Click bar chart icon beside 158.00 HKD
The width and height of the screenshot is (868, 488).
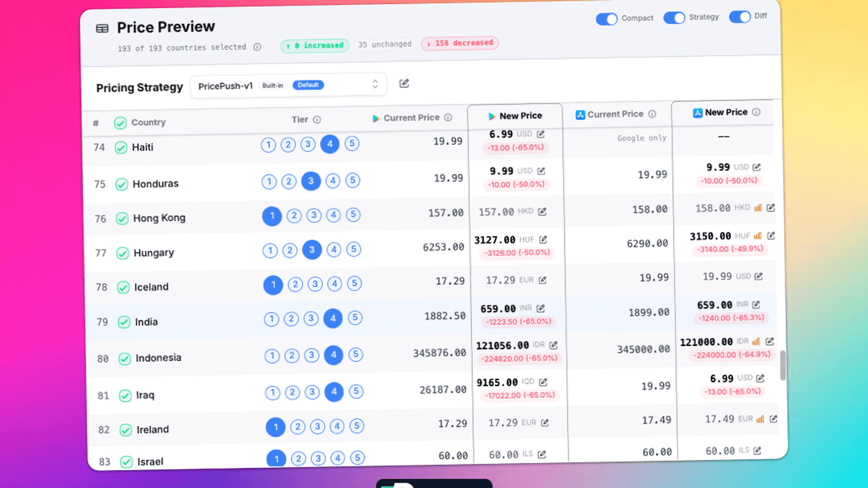(758, 208)
